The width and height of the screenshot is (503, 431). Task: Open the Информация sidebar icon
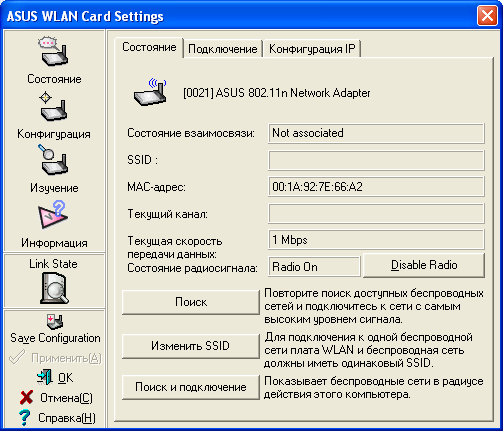[53, 215]
